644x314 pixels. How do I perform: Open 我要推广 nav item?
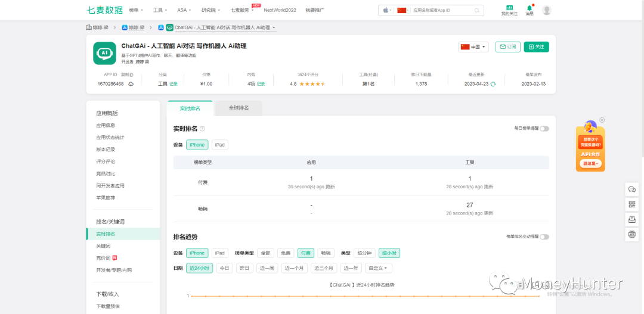tap(315, 10)
